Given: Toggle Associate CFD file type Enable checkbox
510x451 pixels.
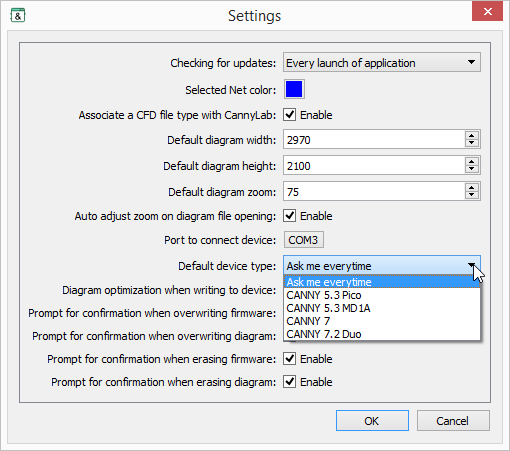Looking at the screenshot, I should [289, 115].
